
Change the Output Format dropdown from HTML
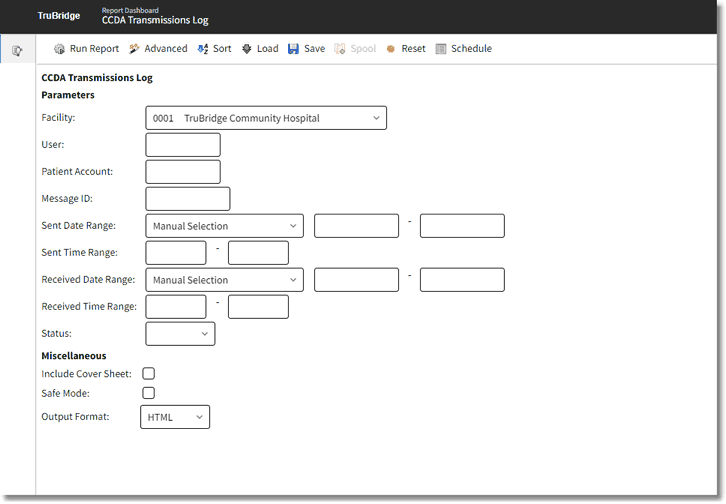tap(175, 417)
